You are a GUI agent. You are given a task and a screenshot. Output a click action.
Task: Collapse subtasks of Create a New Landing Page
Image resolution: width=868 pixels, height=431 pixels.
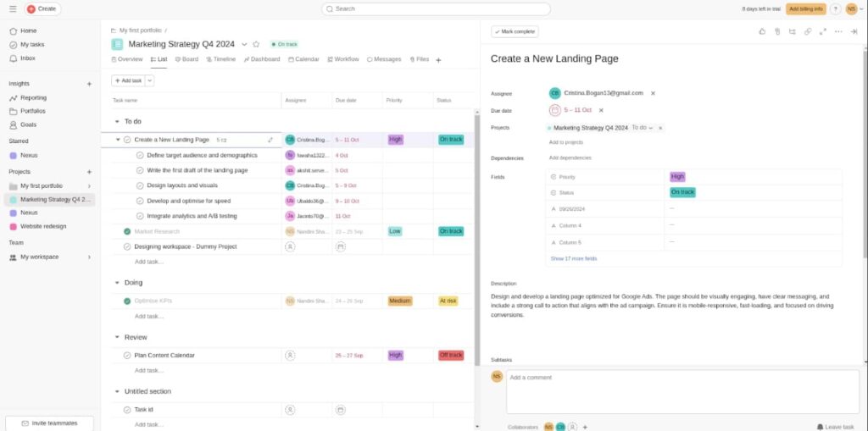point(118,140)
